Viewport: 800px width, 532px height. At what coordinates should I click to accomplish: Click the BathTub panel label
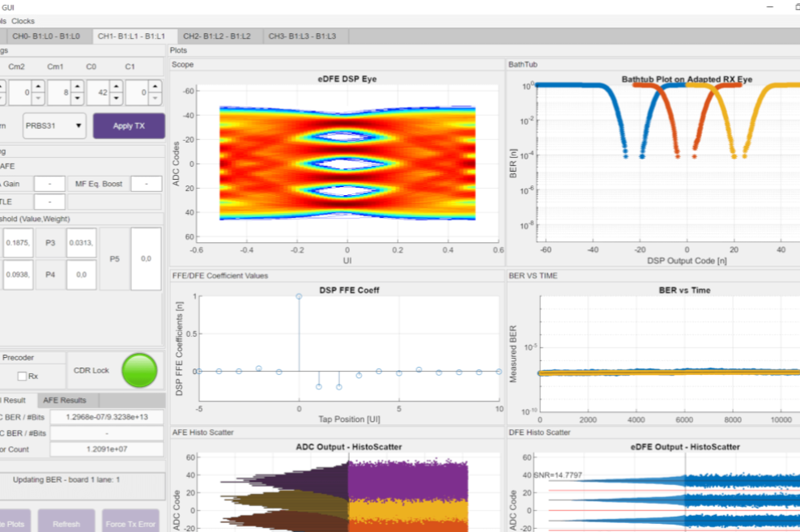523,65
